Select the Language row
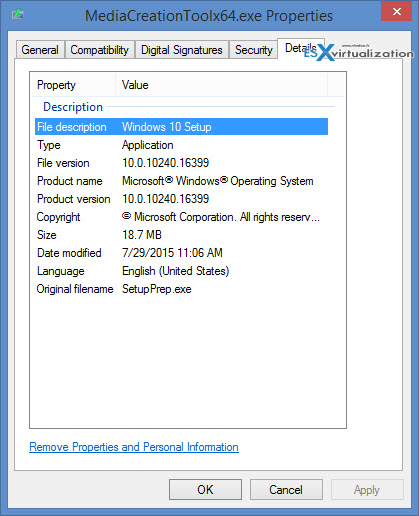This screenshot has height=516, width=419. pos(181,271)
